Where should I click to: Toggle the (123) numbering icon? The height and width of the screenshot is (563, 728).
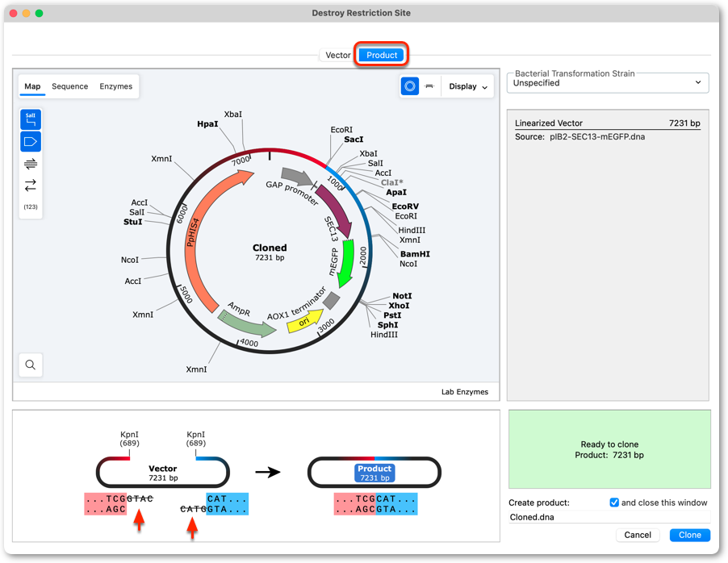[31, 206]
